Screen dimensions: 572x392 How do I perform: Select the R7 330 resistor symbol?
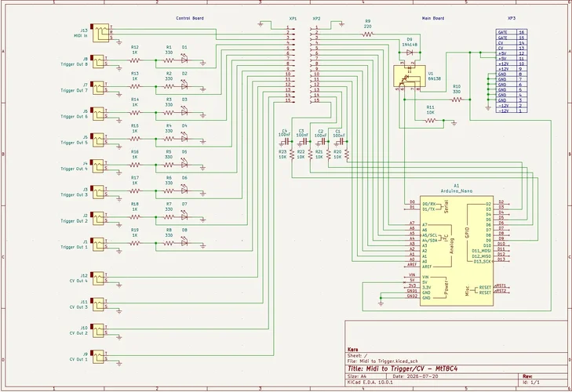click(x=169, y=217)
